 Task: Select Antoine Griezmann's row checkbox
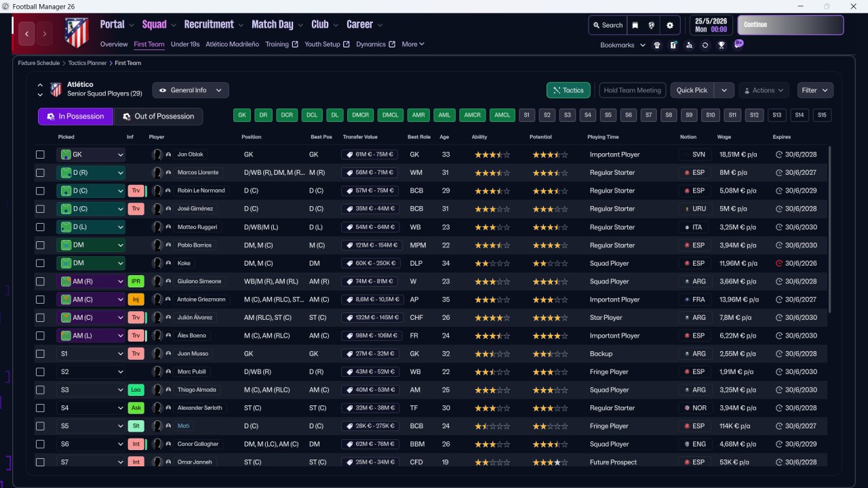[40, 300]
